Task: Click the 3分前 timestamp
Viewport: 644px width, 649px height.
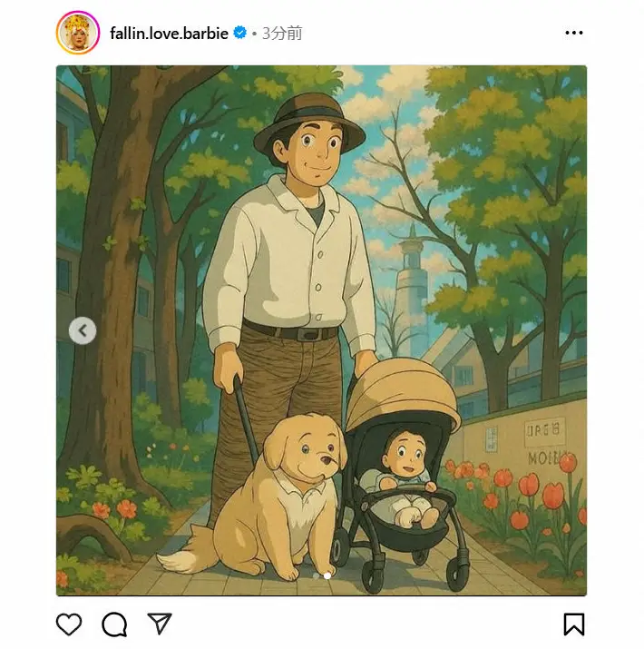Action: pyautogui.click(x=282, y=33)
